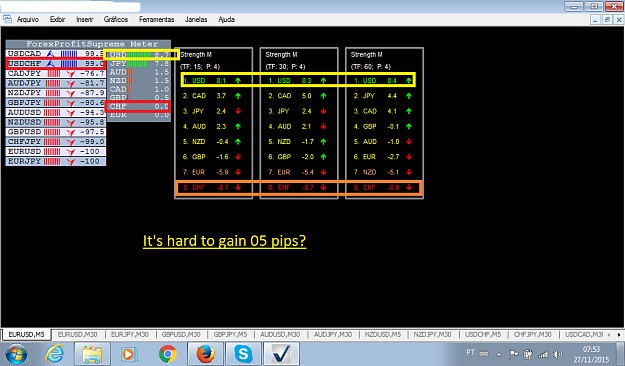Click the GBPJPY row in meter

[56, 102]
